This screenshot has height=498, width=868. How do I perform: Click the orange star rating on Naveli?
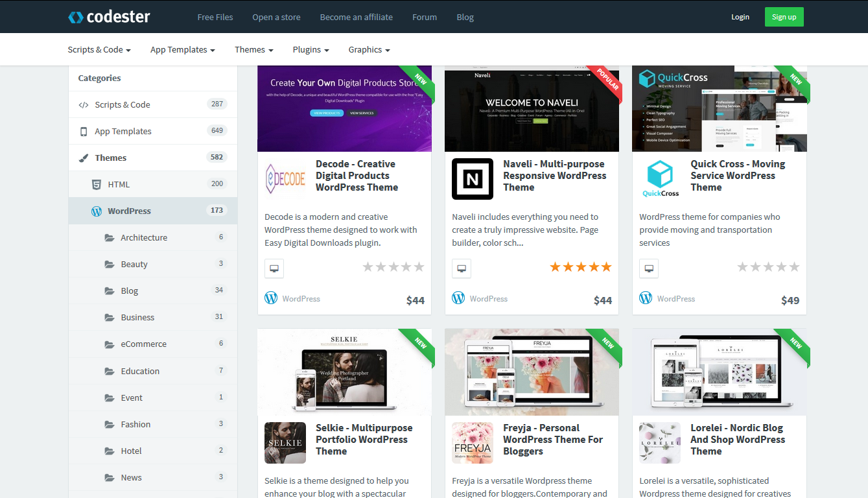[581, 267]
